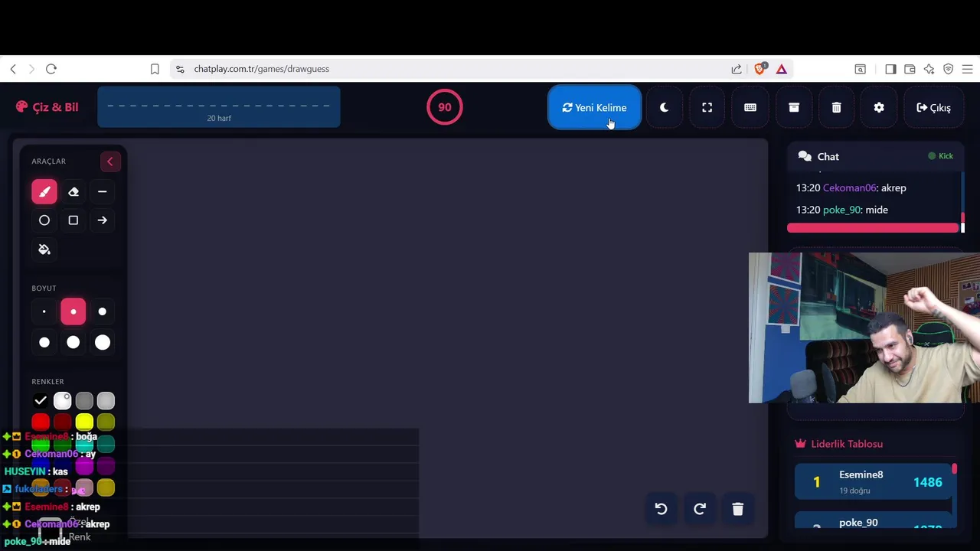Image resolution: width=980 pixels, height=551 pixels.
Task: Click the 1486 score value
Action: coord(928,482)
